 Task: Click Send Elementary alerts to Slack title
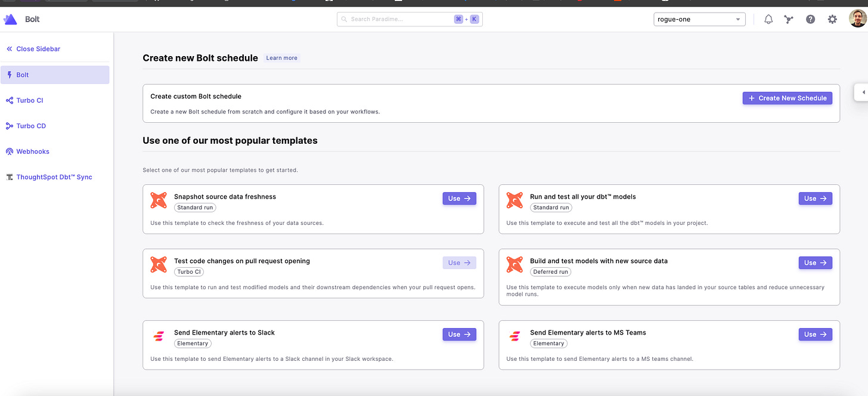tap(224, 333)
